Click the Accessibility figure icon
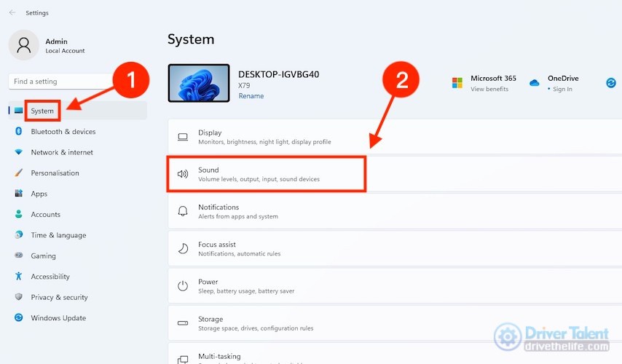Viewport: 622px width, 364px height. 19,276
